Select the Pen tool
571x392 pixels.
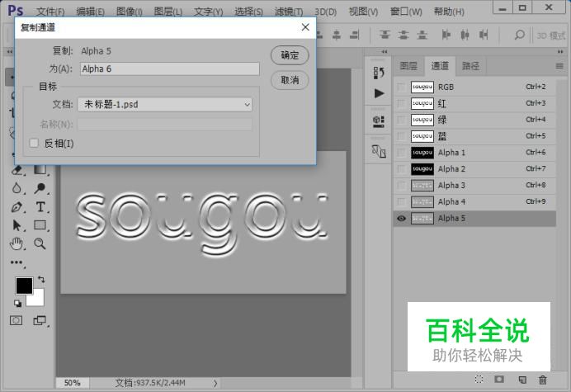17,207
